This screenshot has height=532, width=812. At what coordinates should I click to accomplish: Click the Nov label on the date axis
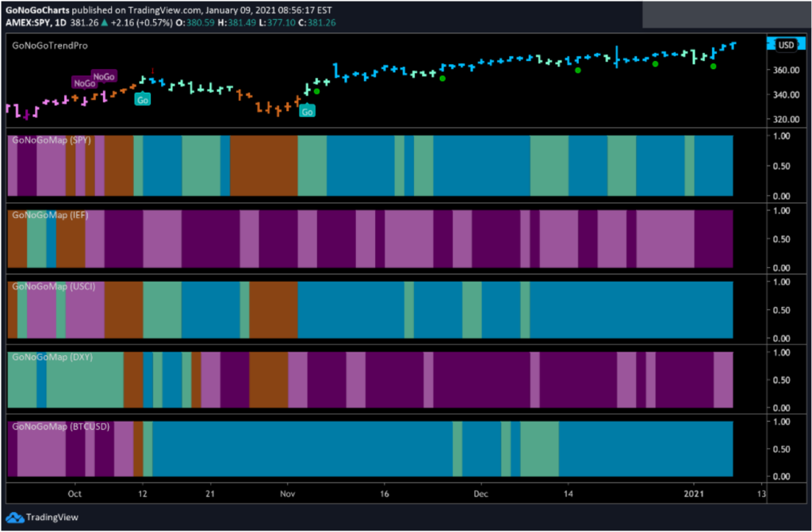(287, 492)
